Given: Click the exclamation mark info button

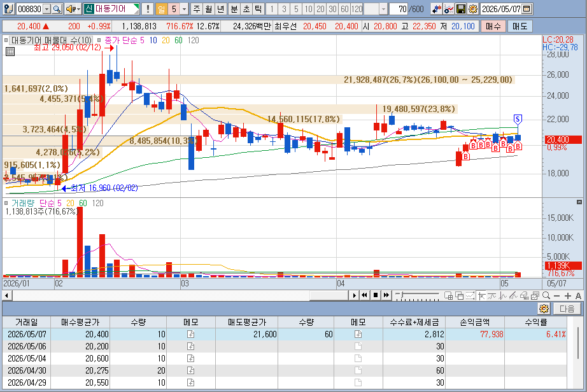Looking at the screenshot, I should pos(148,9).
